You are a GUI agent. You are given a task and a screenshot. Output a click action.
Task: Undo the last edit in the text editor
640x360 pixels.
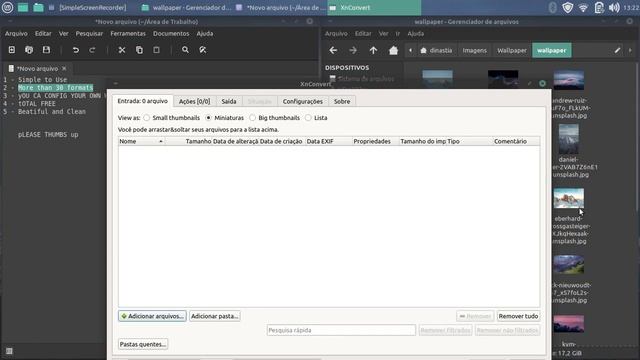pos(76,50)
